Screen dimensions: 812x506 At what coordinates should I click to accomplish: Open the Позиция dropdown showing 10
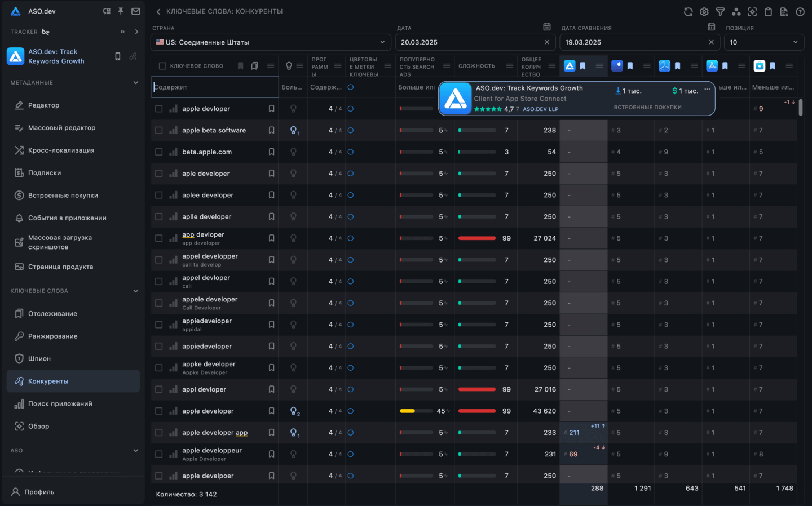click(x=764, y=42)
